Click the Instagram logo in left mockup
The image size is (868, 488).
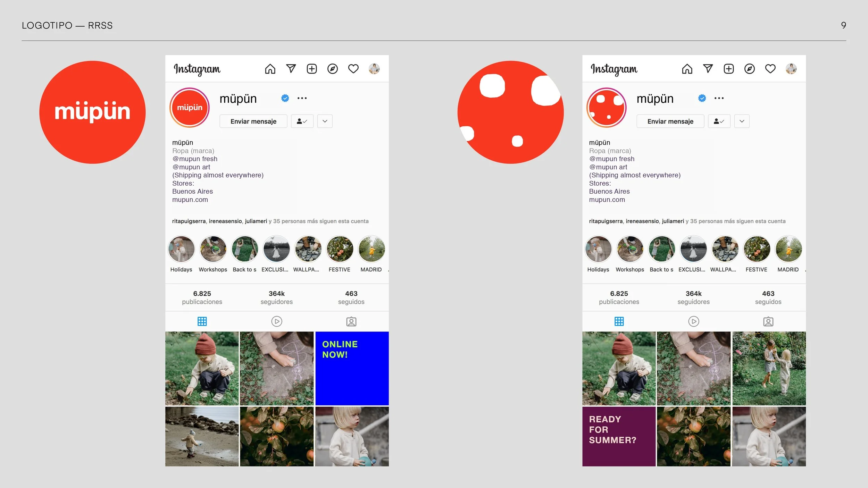click(197, 69)
